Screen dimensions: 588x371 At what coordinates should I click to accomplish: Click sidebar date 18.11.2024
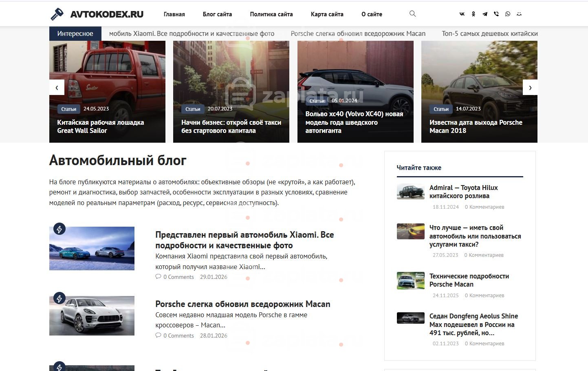[446, 207]
